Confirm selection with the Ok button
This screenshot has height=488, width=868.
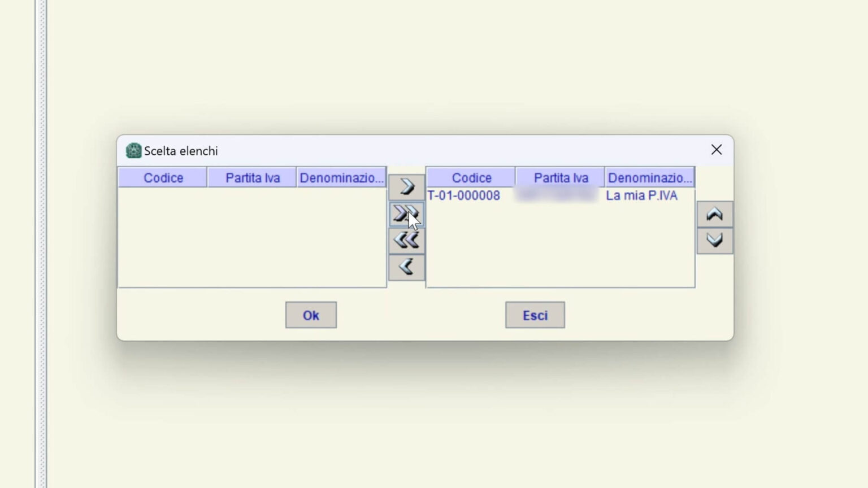coord(311,315)
